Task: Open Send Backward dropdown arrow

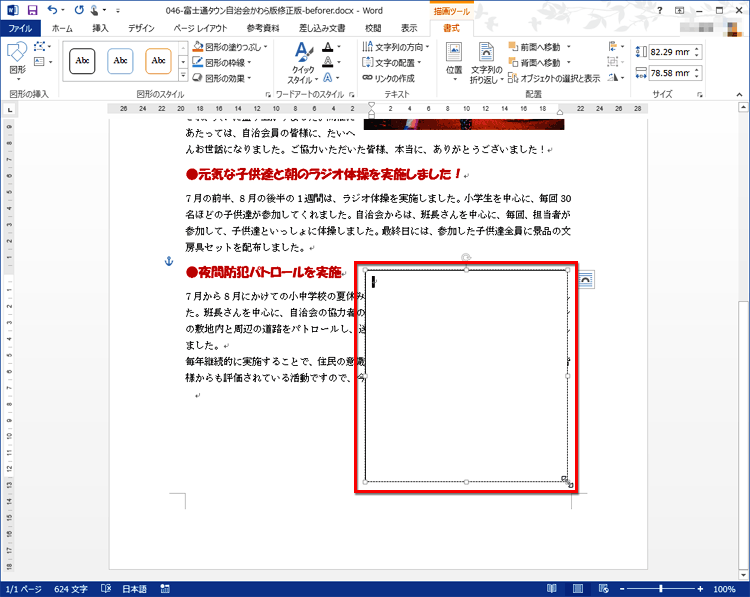Action: (x=569, y=62)
